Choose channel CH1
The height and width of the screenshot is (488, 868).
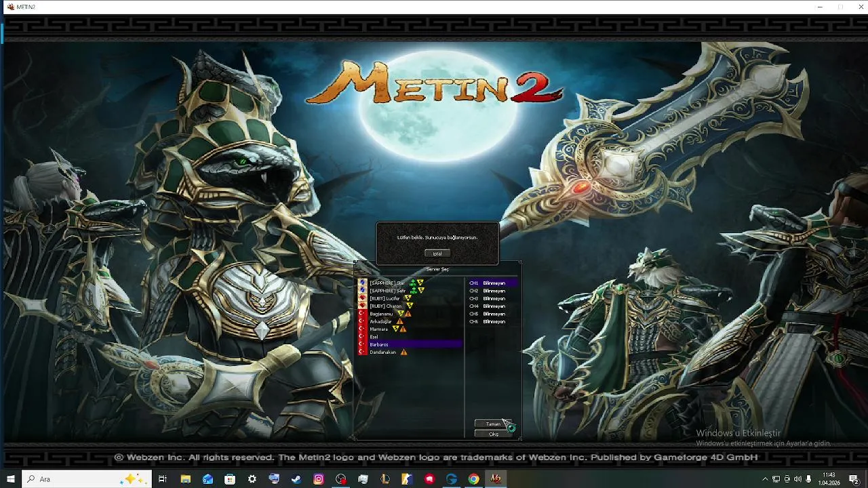pyautogui.click(x=493, y=283)
